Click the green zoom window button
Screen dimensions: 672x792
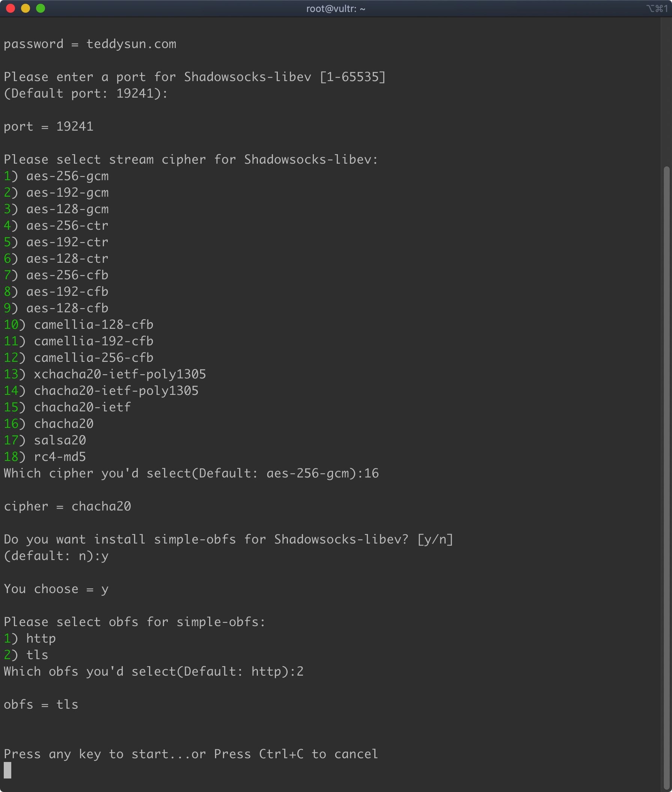click(41, 8)
